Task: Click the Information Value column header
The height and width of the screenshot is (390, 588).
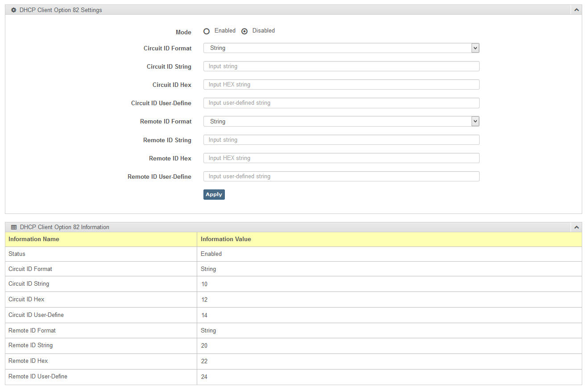Action: (226, 239)
